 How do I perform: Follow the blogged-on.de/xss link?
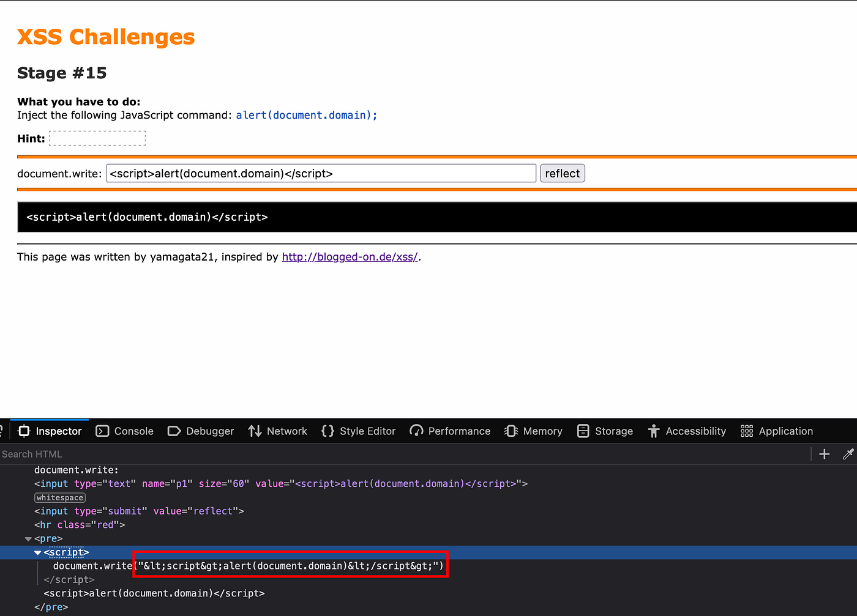(350, 257)
